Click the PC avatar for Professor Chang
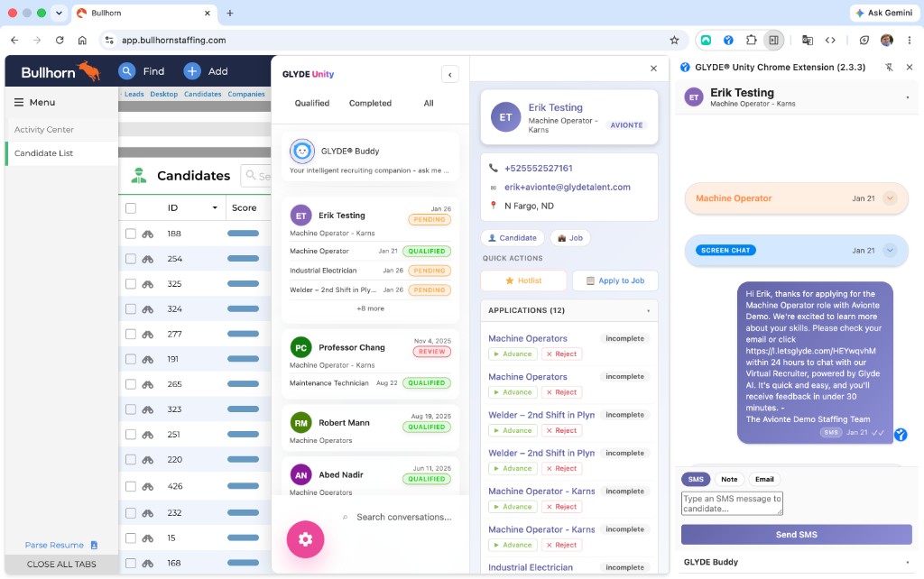 [x=301, y=347]
